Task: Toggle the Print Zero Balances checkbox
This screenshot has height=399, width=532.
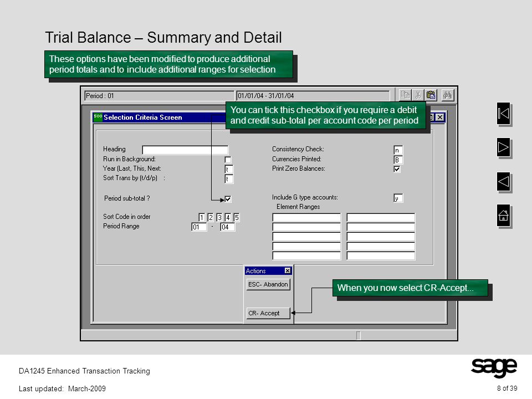Action: click(397, 169)
